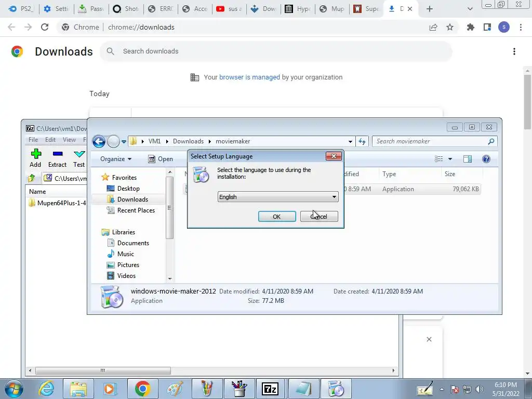Image resolution: width=532 pixels, height=399 pixels.
Task: Select Libraries in the navigation pane
Action: [x=118, y=232]
